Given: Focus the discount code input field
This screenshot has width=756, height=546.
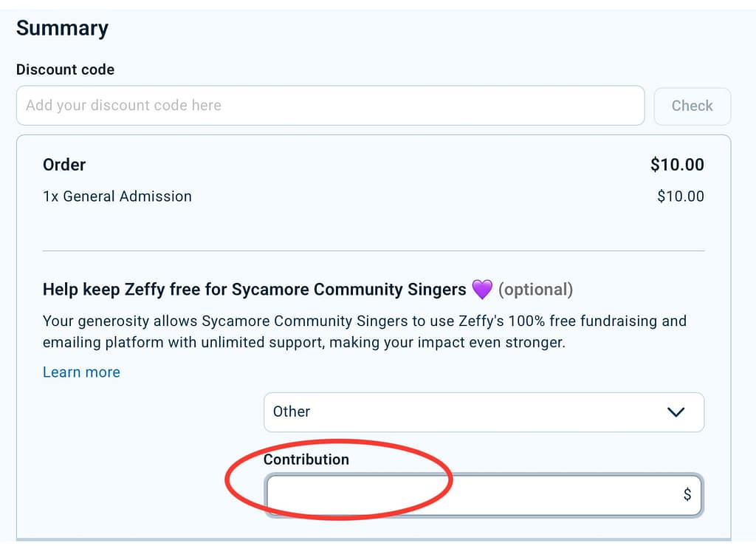Looking at the screenshot, I should pos(330,106).
